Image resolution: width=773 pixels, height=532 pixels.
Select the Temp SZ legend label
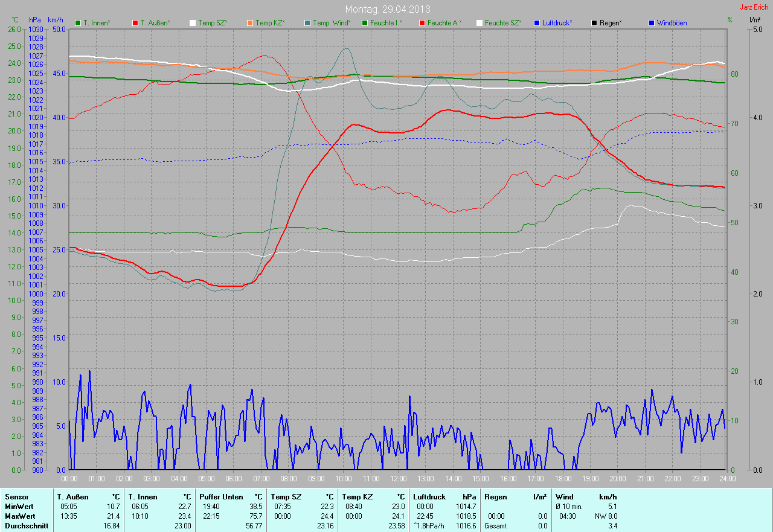tap(213, 23)
